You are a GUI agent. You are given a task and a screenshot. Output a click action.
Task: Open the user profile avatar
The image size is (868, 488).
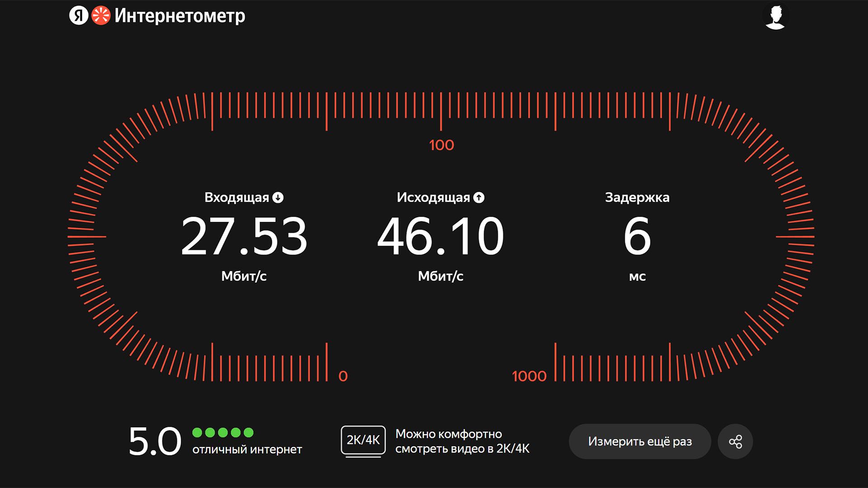tap(775, 17)
